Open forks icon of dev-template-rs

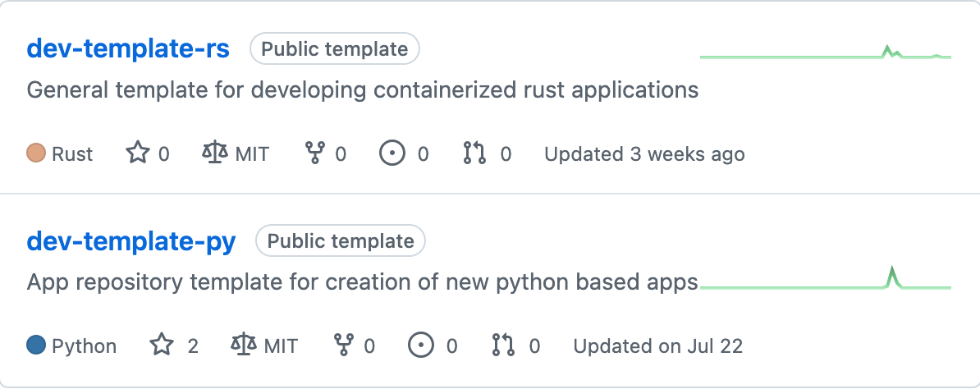pos(315,153)
